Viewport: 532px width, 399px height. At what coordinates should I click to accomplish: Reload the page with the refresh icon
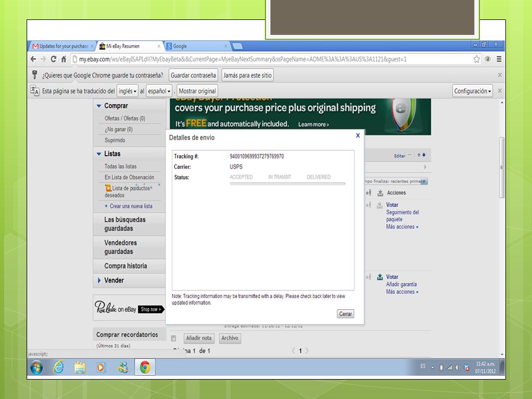point(53,59)
